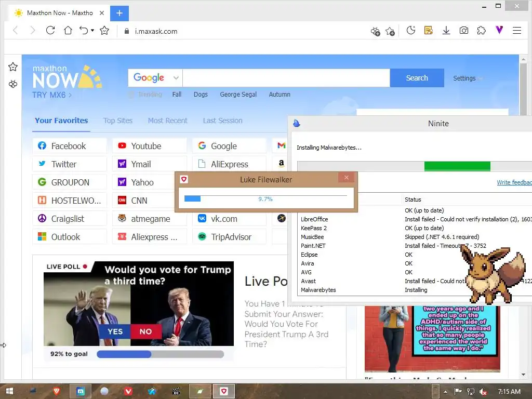Click the add-to-favorites star plus icon
The height and width of the screenshot is (399, 532).
click(x=390, y=32)
